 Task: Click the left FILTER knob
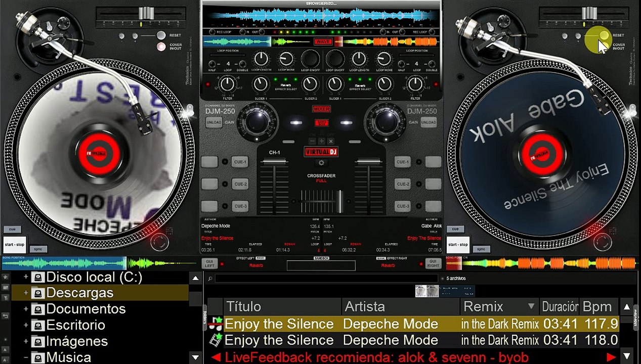(228, 83)
